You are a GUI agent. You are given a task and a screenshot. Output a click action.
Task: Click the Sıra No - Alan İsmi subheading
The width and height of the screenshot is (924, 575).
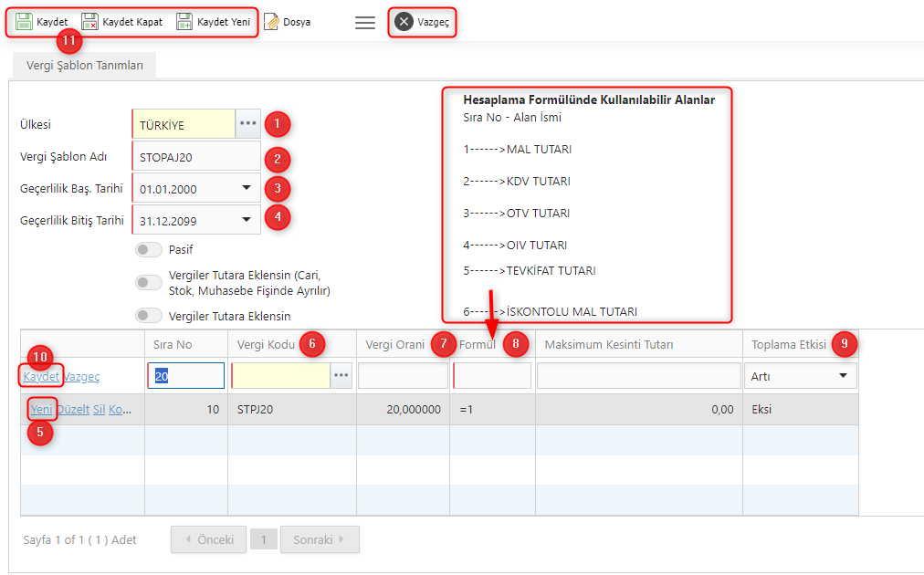click(512, 117)
